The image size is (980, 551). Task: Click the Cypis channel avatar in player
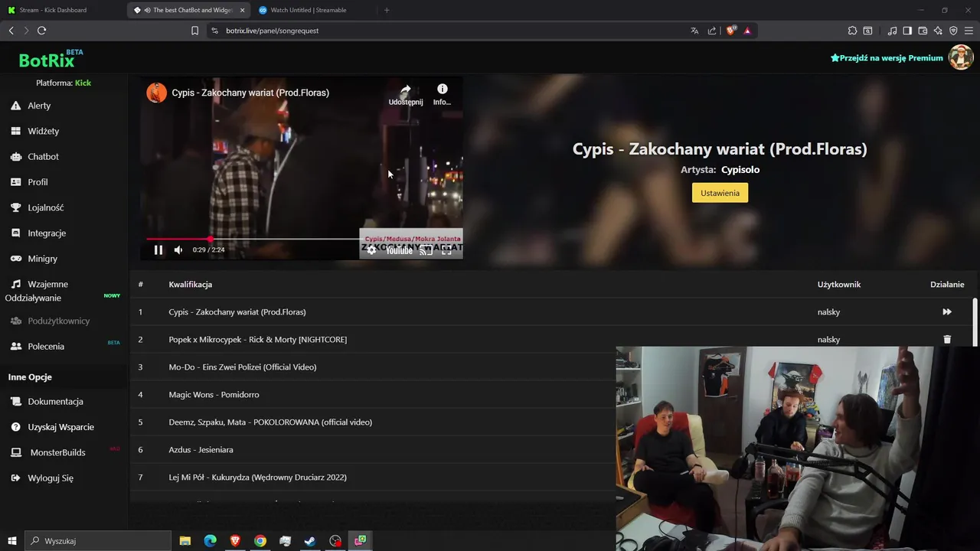[157, 93]
